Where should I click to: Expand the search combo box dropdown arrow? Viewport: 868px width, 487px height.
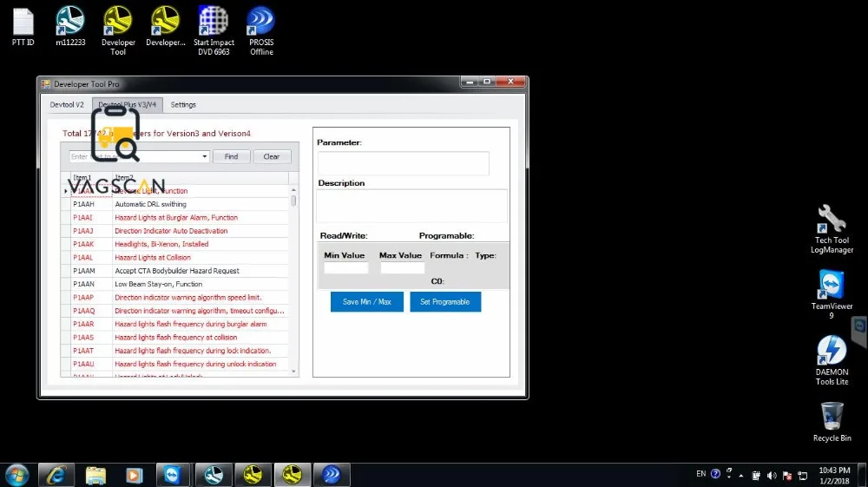point(205,156)
